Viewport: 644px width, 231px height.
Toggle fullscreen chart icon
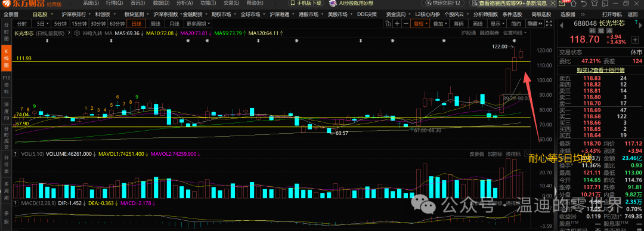point(549,23)
